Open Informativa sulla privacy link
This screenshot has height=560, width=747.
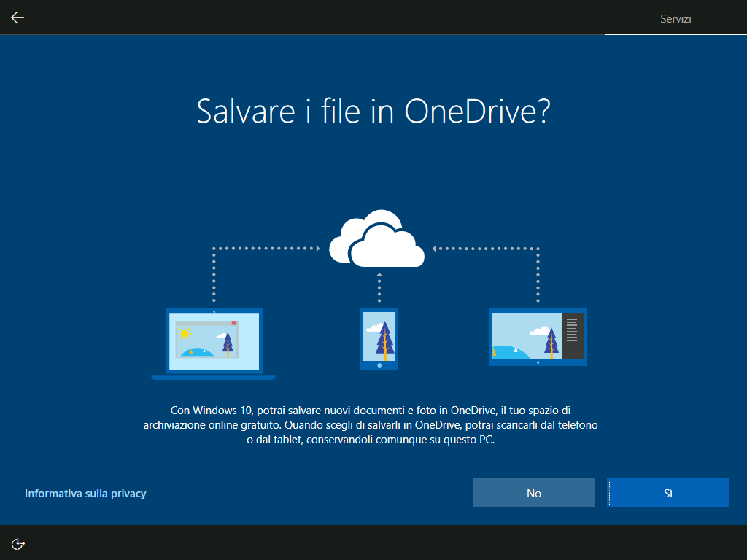[85, 494]
